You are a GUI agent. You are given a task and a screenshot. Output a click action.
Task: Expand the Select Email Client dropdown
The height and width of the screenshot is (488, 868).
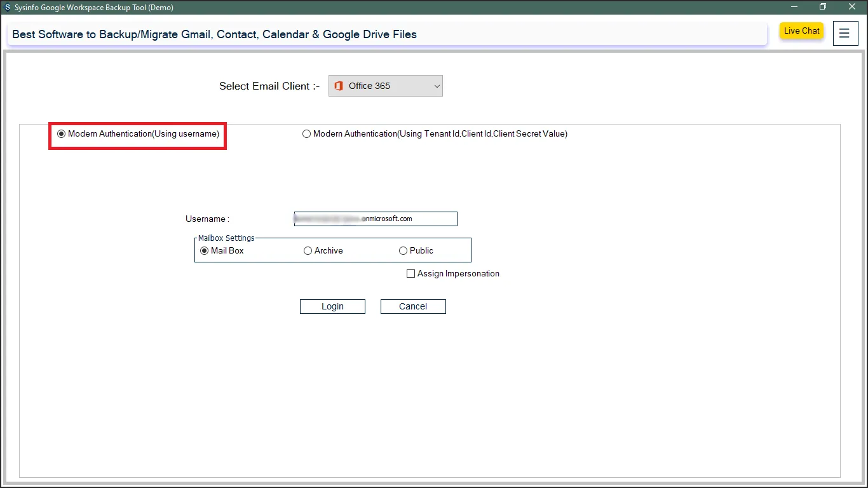tap(386, 86)
